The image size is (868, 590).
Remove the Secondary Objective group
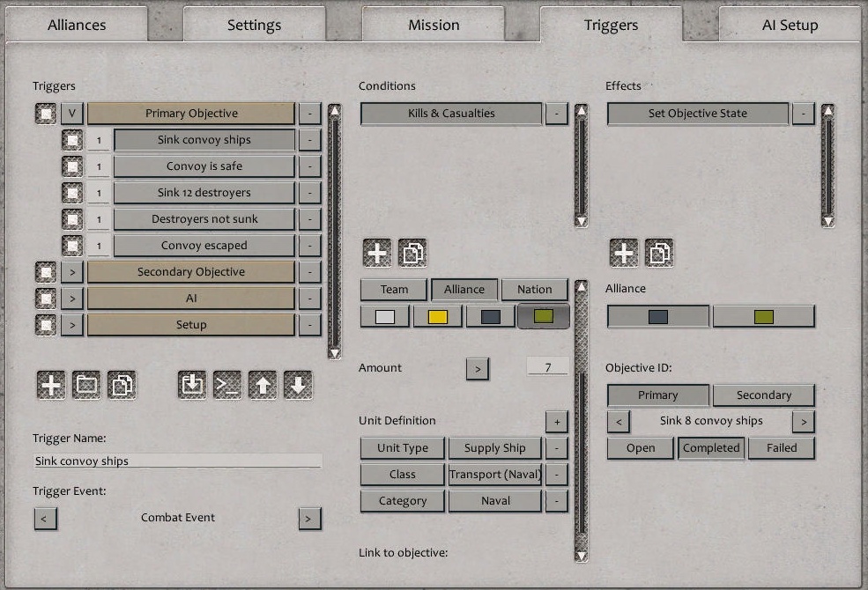point(310,272)
